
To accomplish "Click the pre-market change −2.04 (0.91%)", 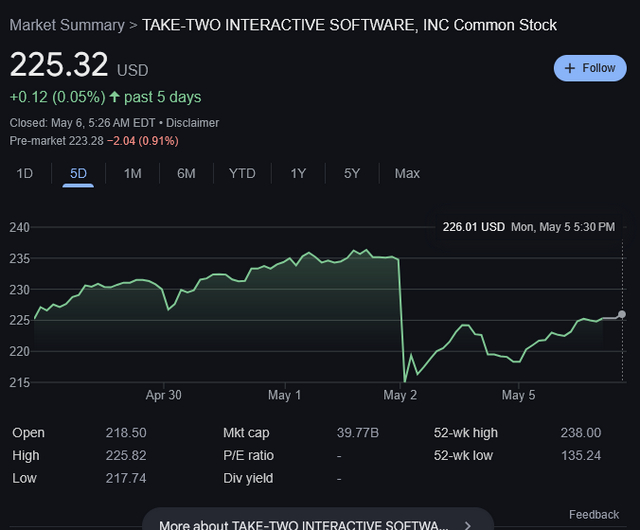I will (x=142, y=141).
